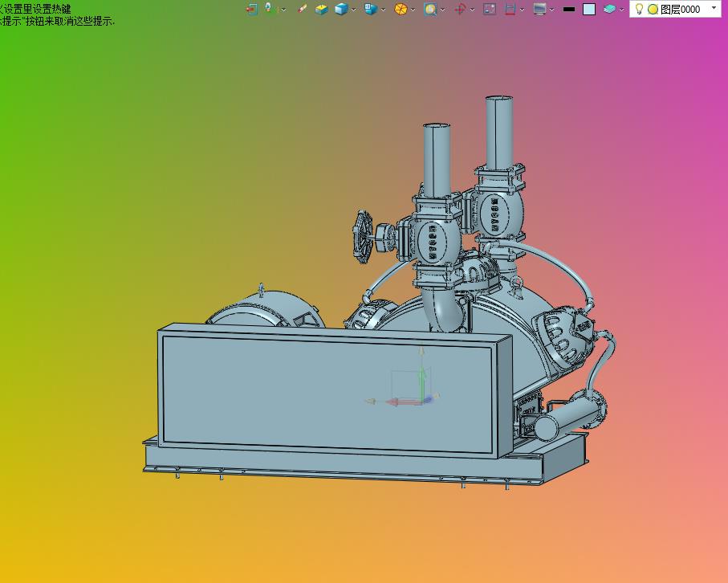Click the yellow-topped box view icon
This screenshot has width=728, height=583.
[x=321, y=10]
